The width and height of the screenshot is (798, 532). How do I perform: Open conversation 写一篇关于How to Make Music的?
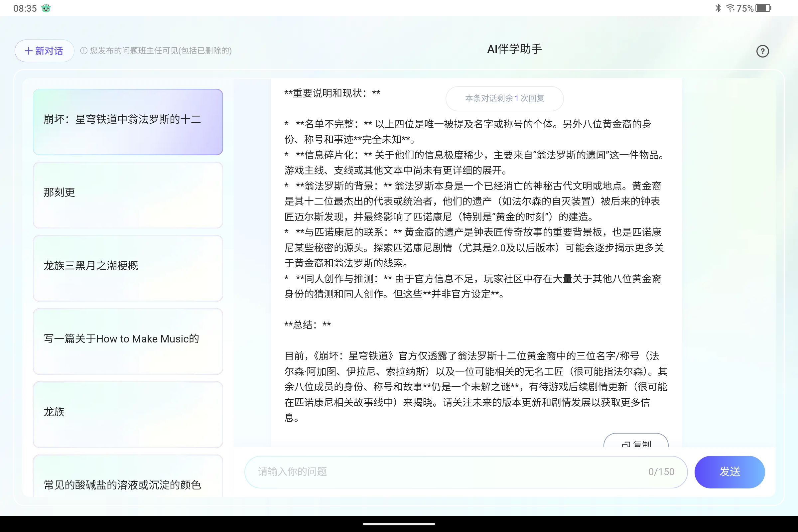tap(128, 341)
